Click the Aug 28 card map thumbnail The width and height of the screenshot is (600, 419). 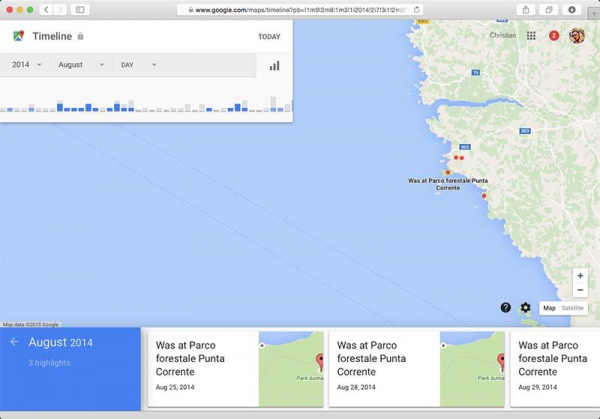click(x=472, y=369)
